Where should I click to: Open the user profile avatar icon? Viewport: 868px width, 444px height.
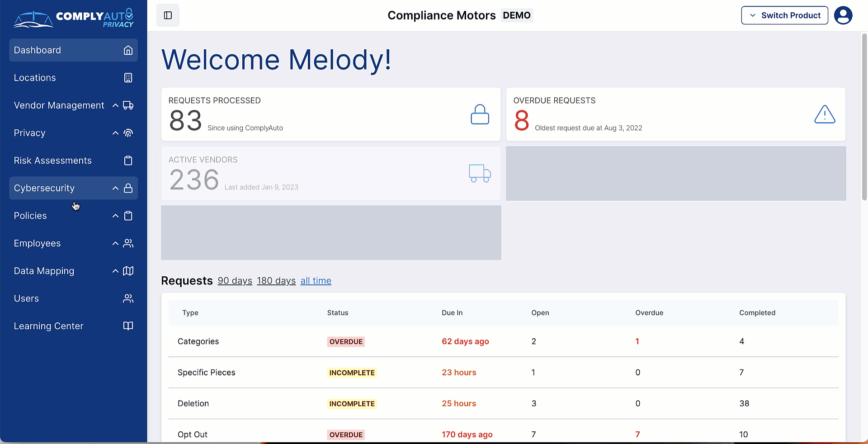(x=843, y=15)
